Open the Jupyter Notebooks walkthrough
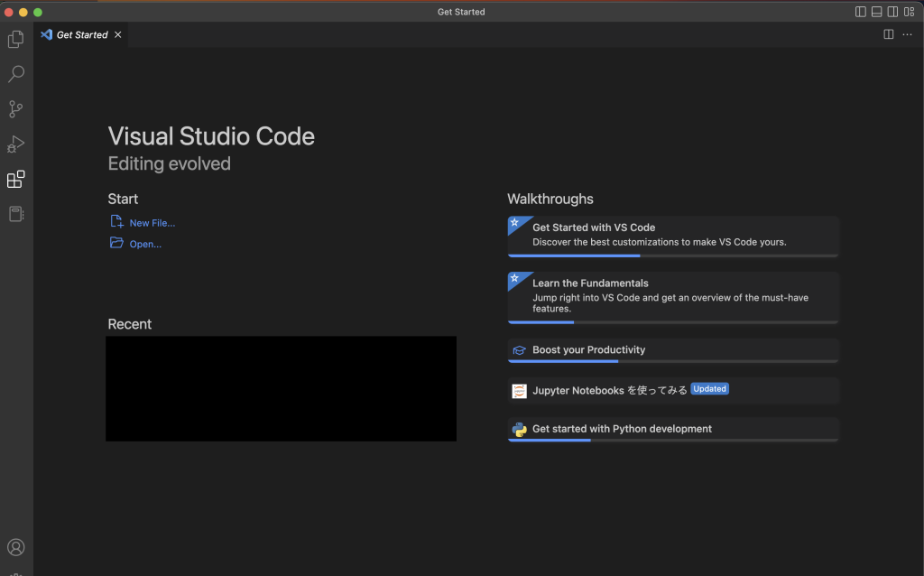Image resolution: width=924 pixels, height=576 pixels. pos(673,390)
